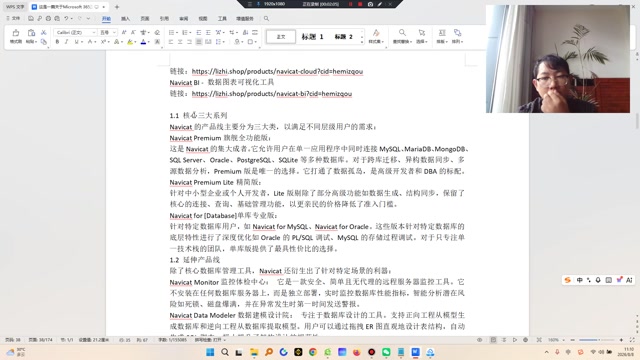This screenshot has height=360, width=640.
Task: Apply the 标题 1 heading style
Action: pos(313,37)
